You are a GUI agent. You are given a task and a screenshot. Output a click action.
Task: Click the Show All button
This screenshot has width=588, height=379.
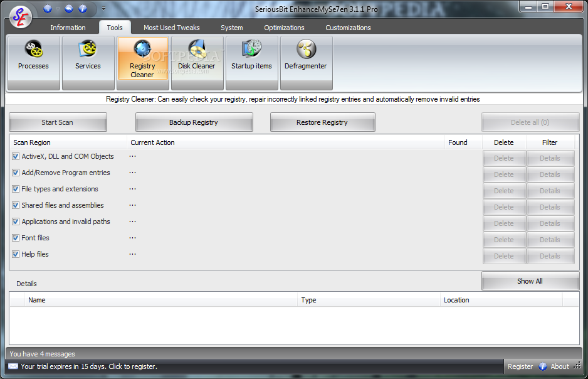click(530, 281)
